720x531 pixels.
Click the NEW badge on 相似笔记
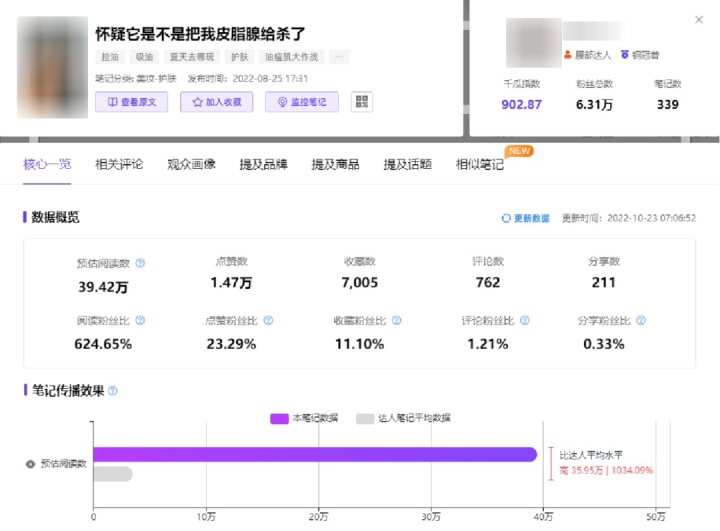click(519, 151)
